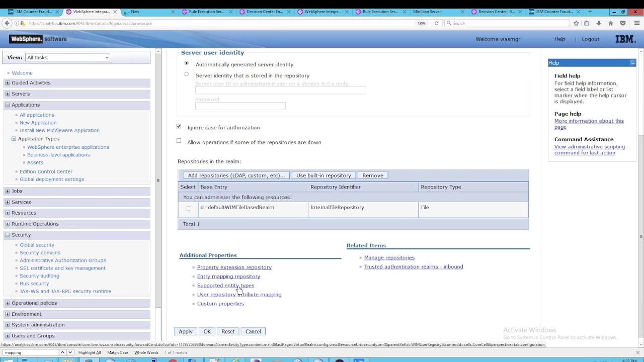Open Global security in the Security tree

click(x=37, y=245)
